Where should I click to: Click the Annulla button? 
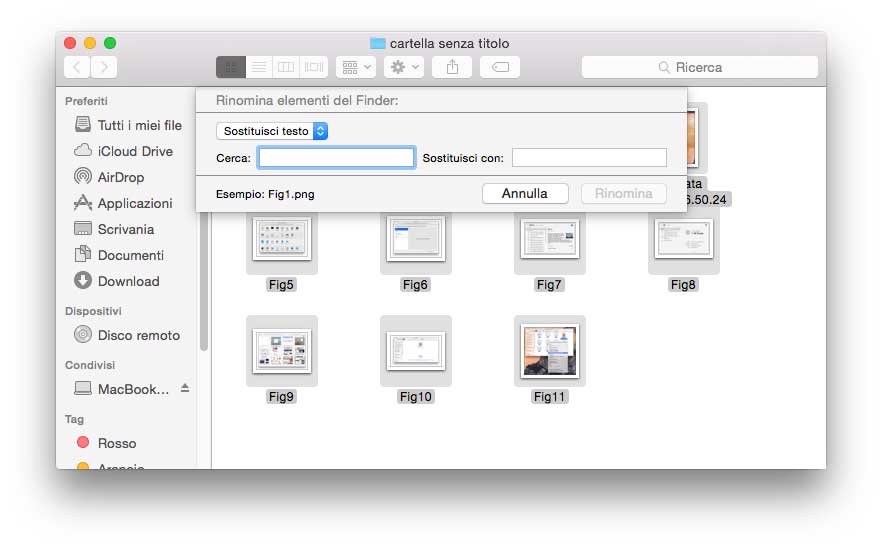(525, 194)
